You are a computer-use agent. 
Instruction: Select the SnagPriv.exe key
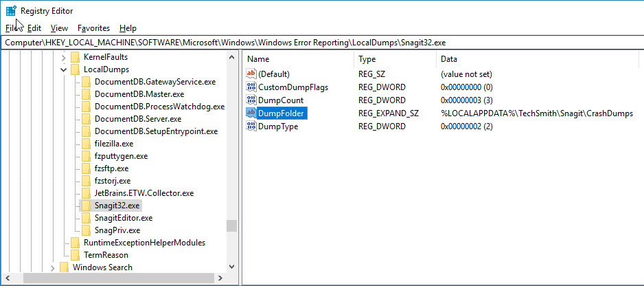117,230
